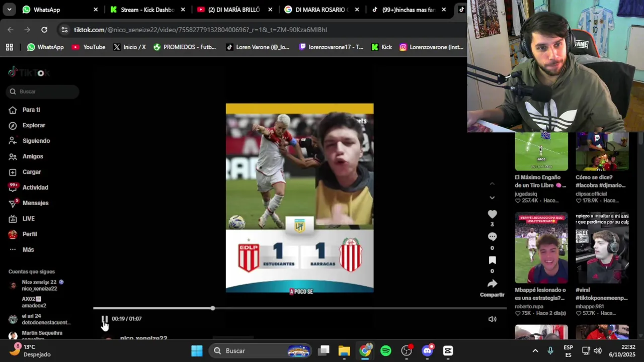Open Discord from taskbar
The image size is (644, 362).
click(427, 350)
